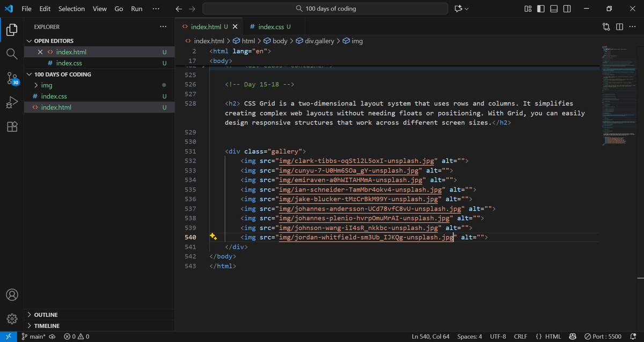The width and height of the screenshot is (644, 342).
Task: Click the remote window icon in status bar
Action: tap(8, 337)
